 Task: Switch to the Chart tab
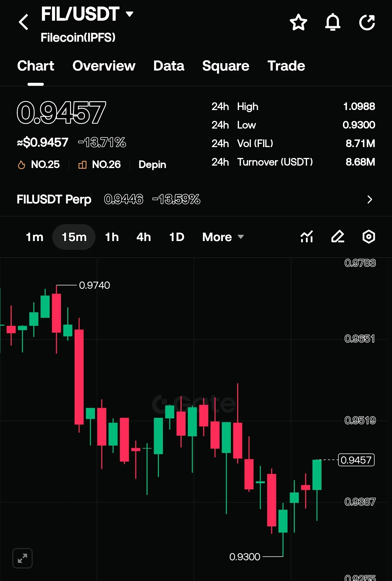(36, 66)
